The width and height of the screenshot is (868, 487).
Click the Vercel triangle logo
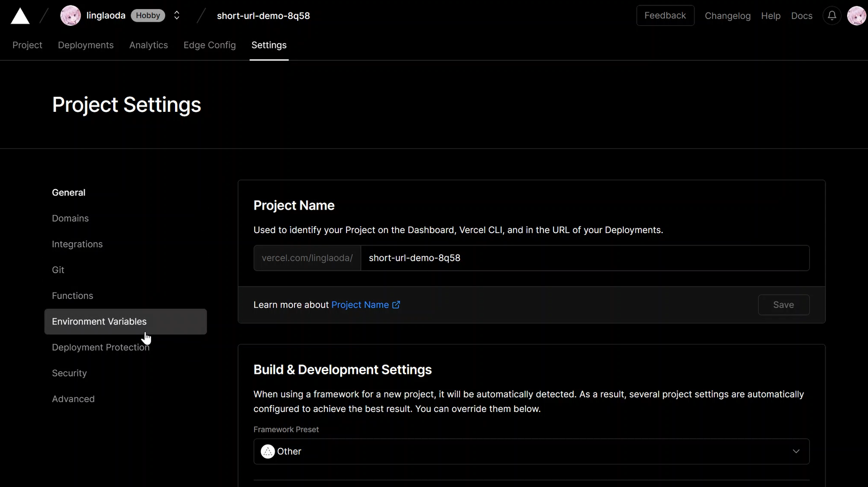20,16
